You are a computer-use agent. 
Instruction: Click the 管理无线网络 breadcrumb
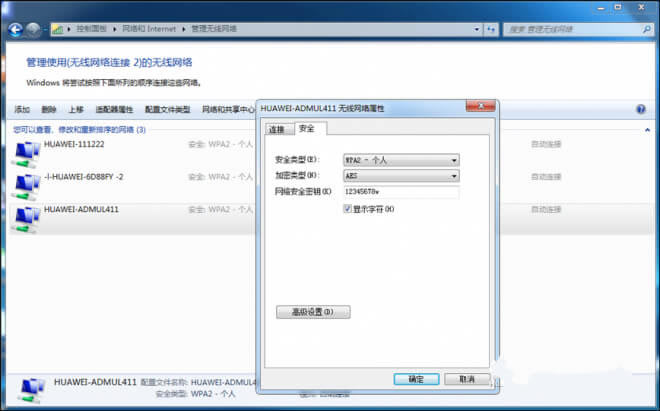tap(214, 29)
